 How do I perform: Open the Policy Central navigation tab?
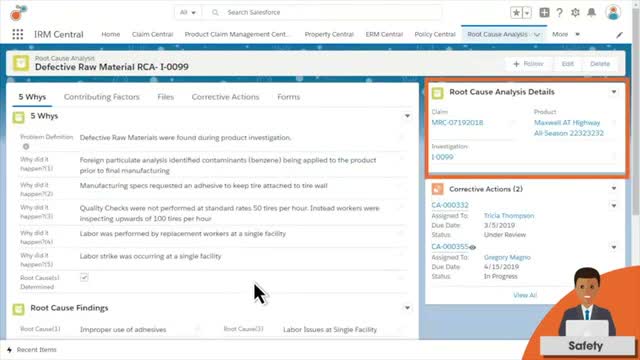435,34
